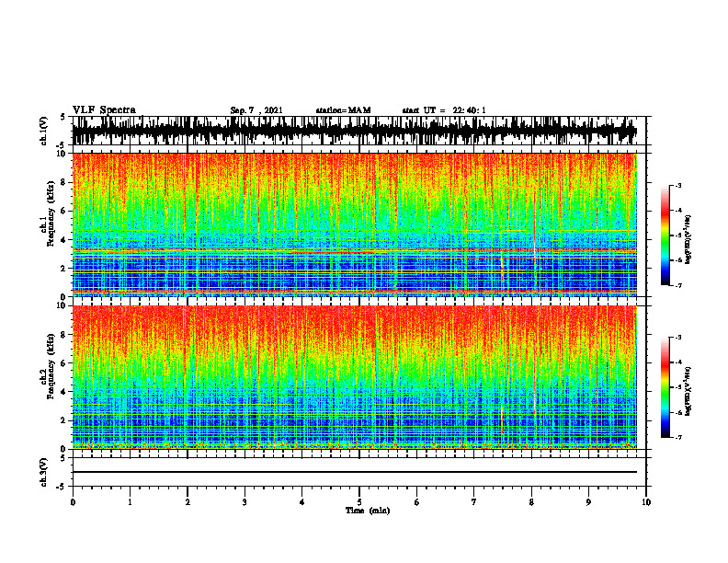Click the "log(PSD)" label beside ch.1 color bar
The width and height of the screenshot is (728, 563).
click(x=688, y=240)
